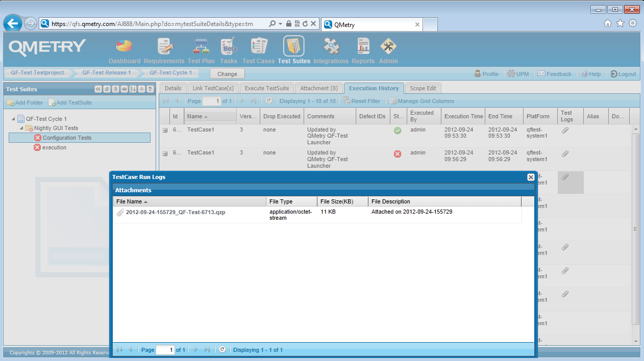Go back with browser back arrow

tap(13, 23)
